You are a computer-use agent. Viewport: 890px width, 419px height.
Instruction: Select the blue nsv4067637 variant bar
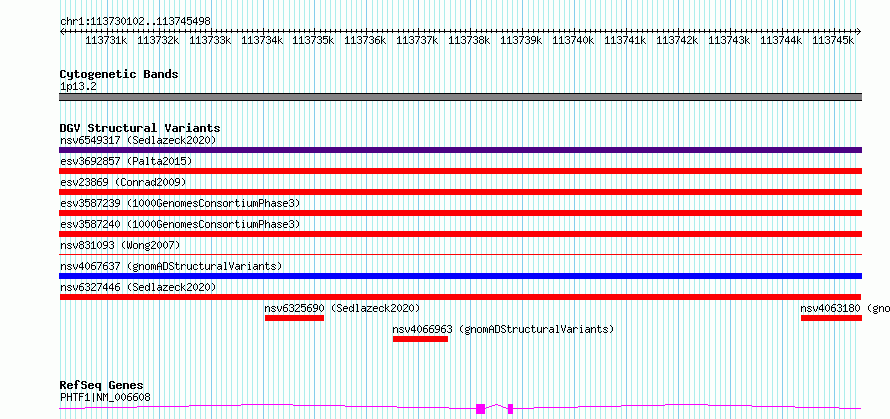click(460, 276)
